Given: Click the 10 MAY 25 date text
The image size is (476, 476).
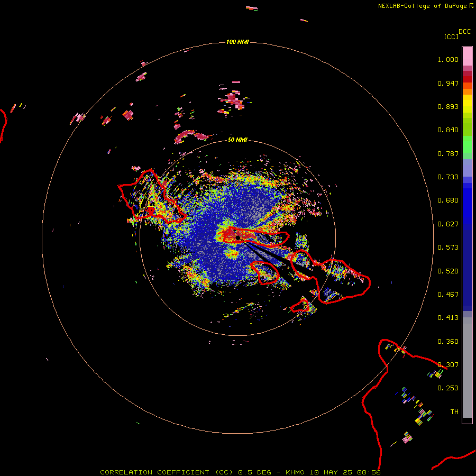Looking at the screenshot, I should coord(331,472).
